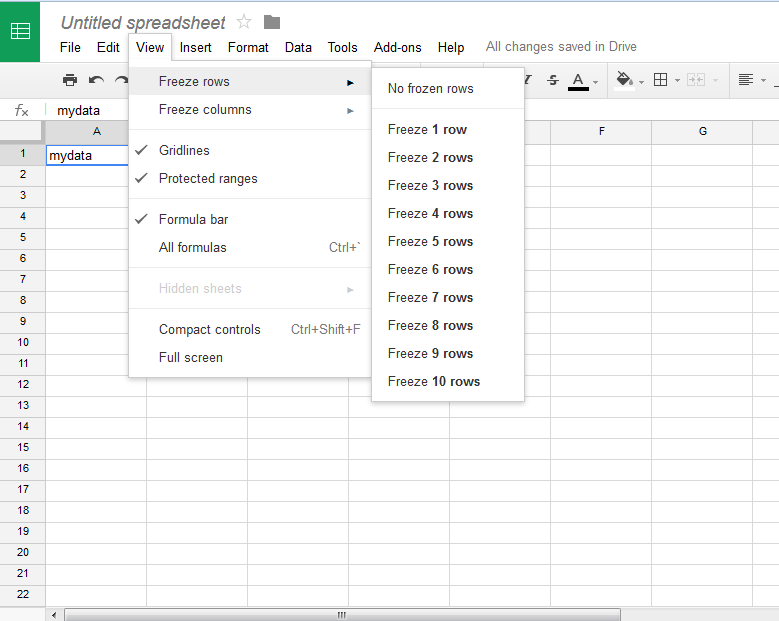The height and width of the screenshot is (621, 779).
Task: Select No frozen rows
Action: 448,88
